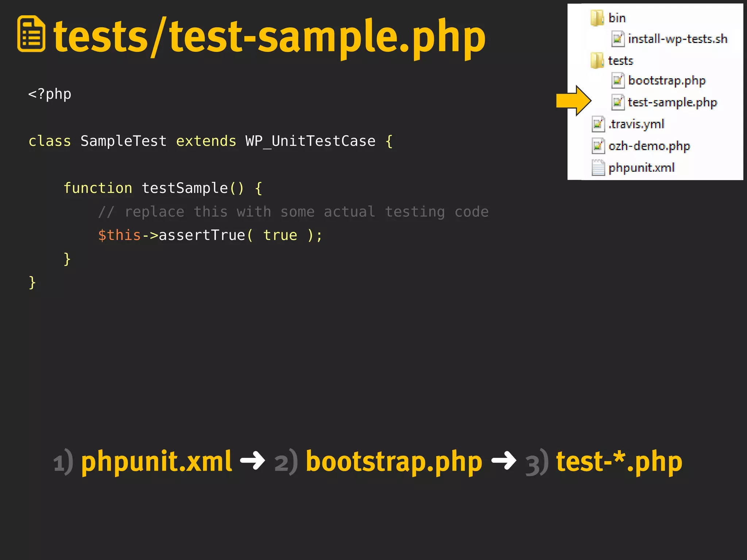This screenshot has height=560, width=747.
Task: Select ozh-demo.php in the file tree
Action: click(649, 146)
